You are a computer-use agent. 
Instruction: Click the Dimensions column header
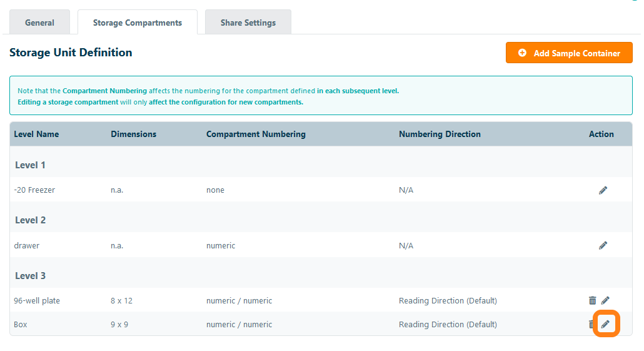click(x=134, y=134)
